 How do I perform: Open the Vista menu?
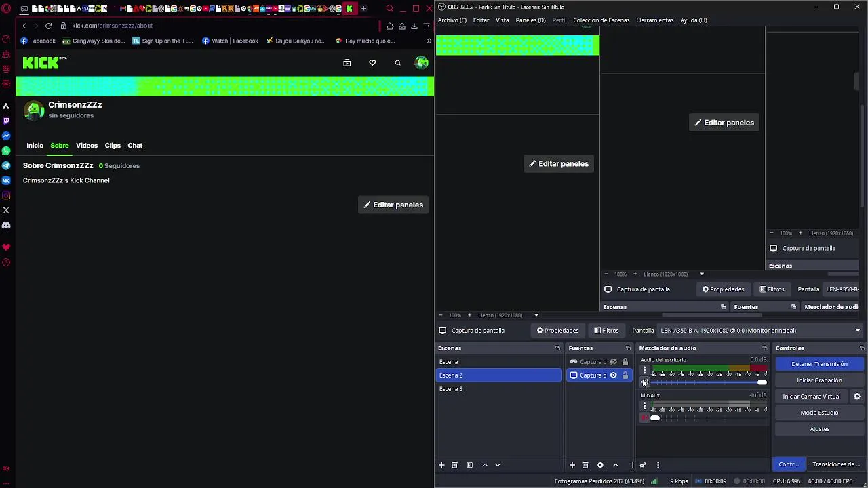pos(502,20)
